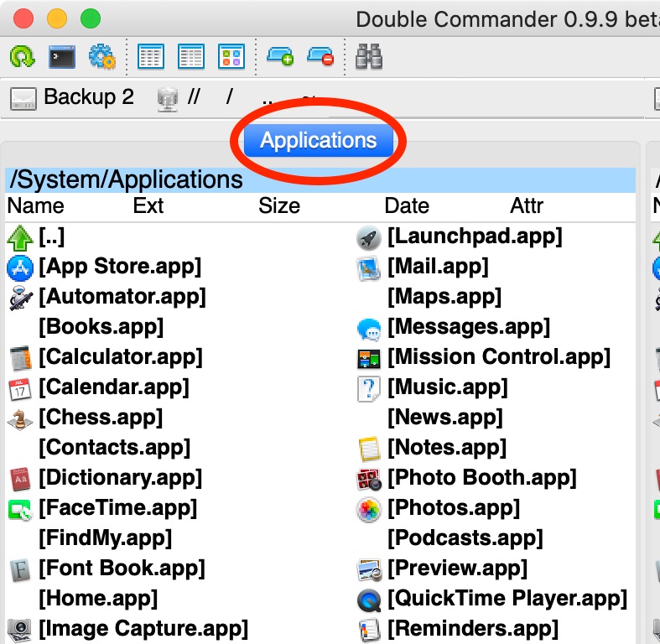The height and width of the screenshot is (644, 660).
Task: Open Options via the gear icon
Action: (x=102, y=57)
